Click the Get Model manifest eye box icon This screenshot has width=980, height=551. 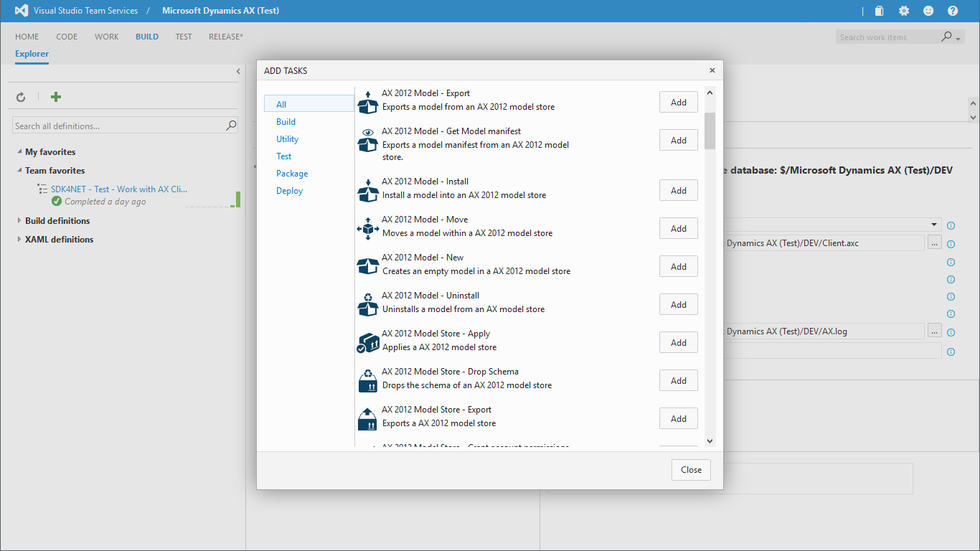pyautogui.click(x=367, y=140)
